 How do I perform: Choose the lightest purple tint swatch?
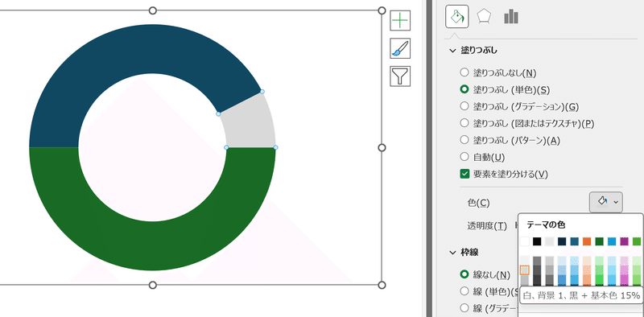click(x=624, y=261)
